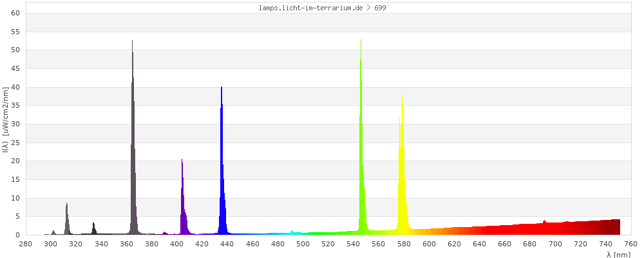Click the 500 tick label on x-axis
644x258 pixels.
click(x=303, y=244)
